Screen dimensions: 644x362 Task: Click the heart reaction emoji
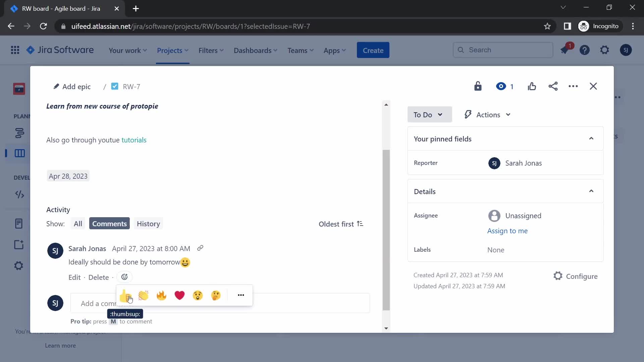[179, 295]
